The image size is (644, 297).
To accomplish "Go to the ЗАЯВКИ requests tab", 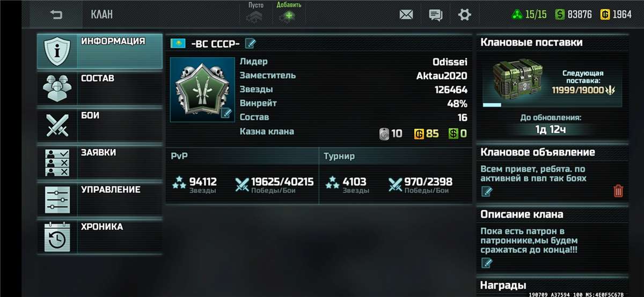I will (100, 163).
